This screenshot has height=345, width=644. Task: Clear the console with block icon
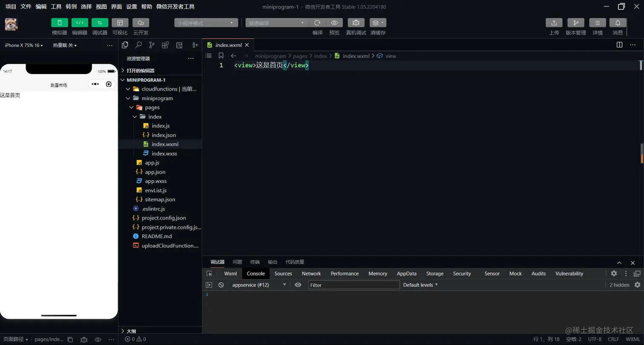click(221, 285)
